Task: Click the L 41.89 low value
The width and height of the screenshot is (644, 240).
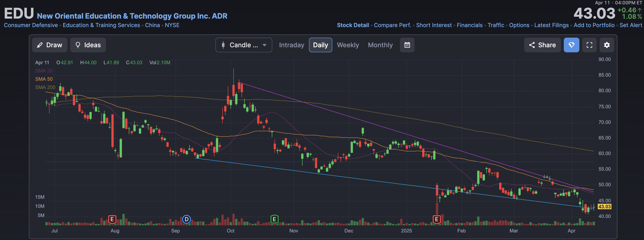Action: pos(111,63)
